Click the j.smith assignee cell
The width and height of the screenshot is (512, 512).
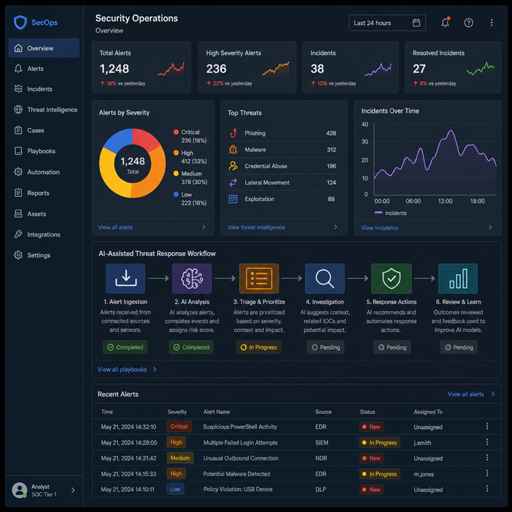422,443
